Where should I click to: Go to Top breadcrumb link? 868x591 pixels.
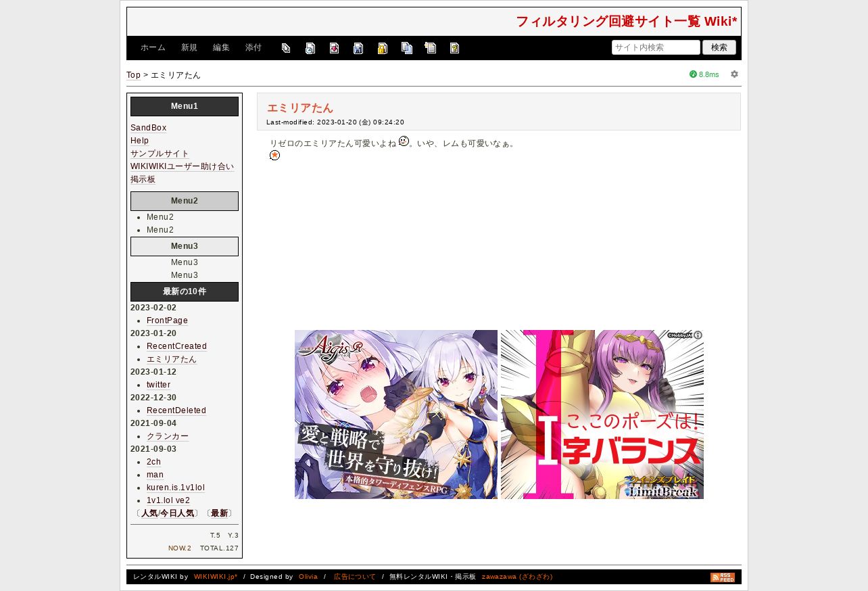point(133,75)
